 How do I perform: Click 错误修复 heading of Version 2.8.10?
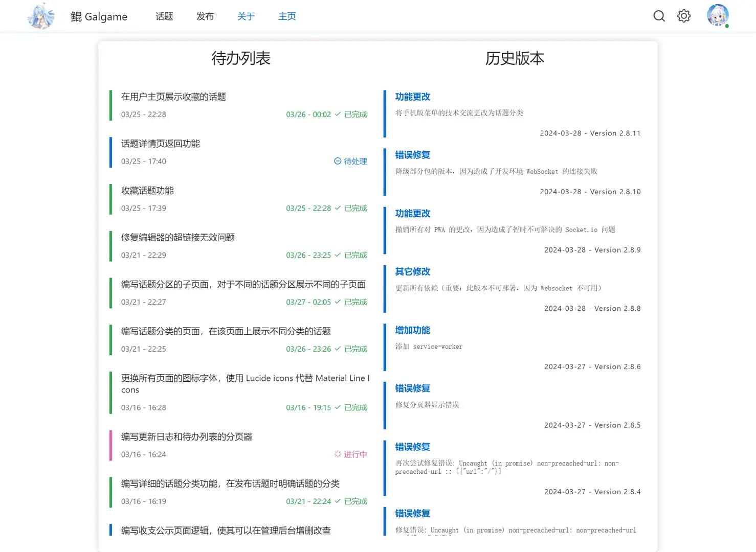tap(413, 155)
